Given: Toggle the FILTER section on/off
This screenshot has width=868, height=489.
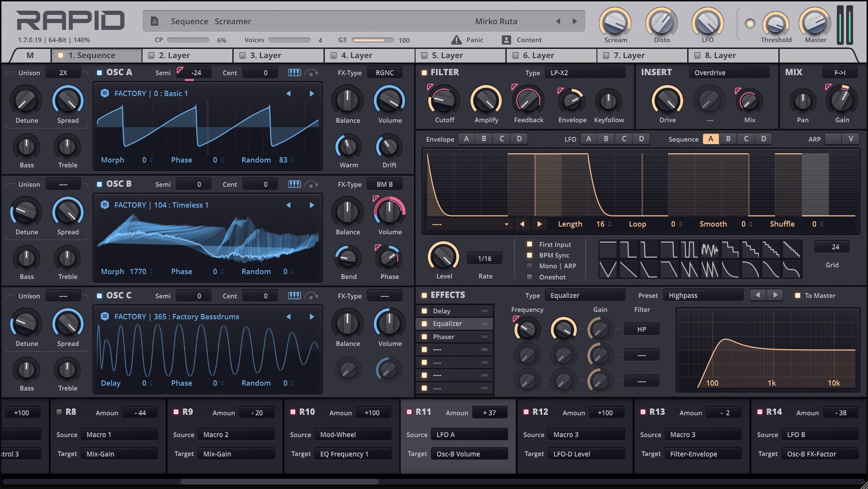Looking at the screenshot, I should (424, 73).
